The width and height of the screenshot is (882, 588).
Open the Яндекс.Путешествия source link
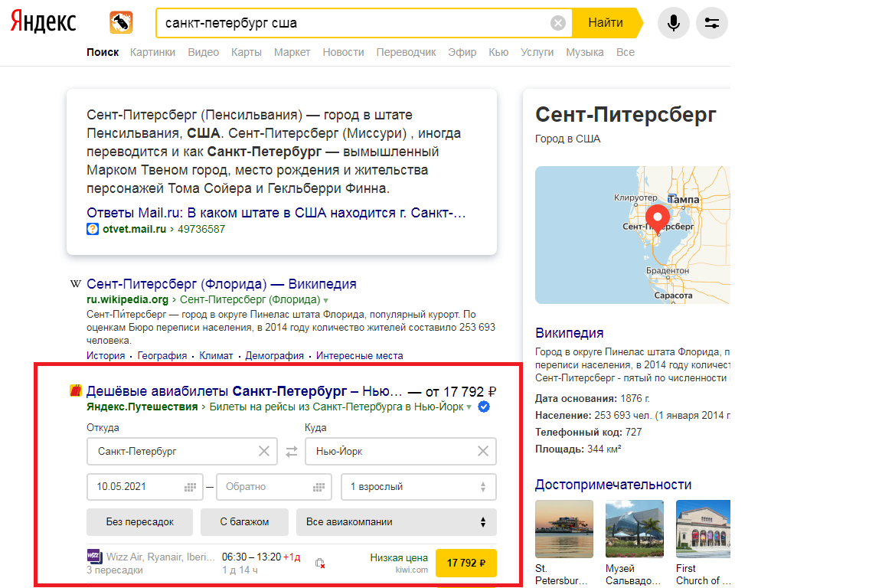coord(142,407)
